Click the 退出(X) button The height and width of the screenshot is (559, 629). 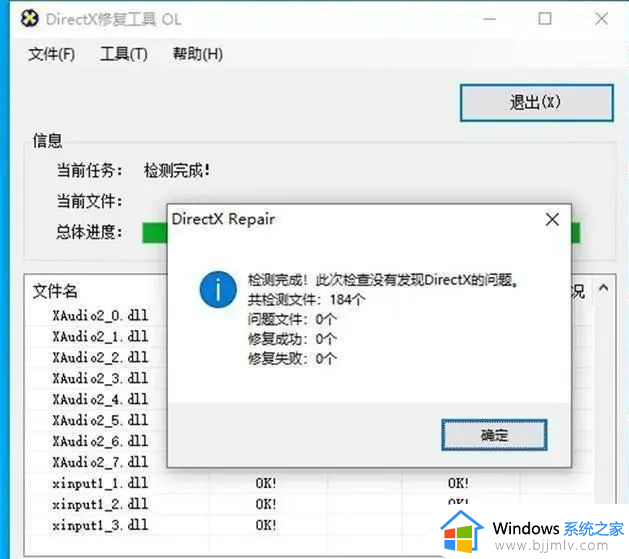point(536,103)
